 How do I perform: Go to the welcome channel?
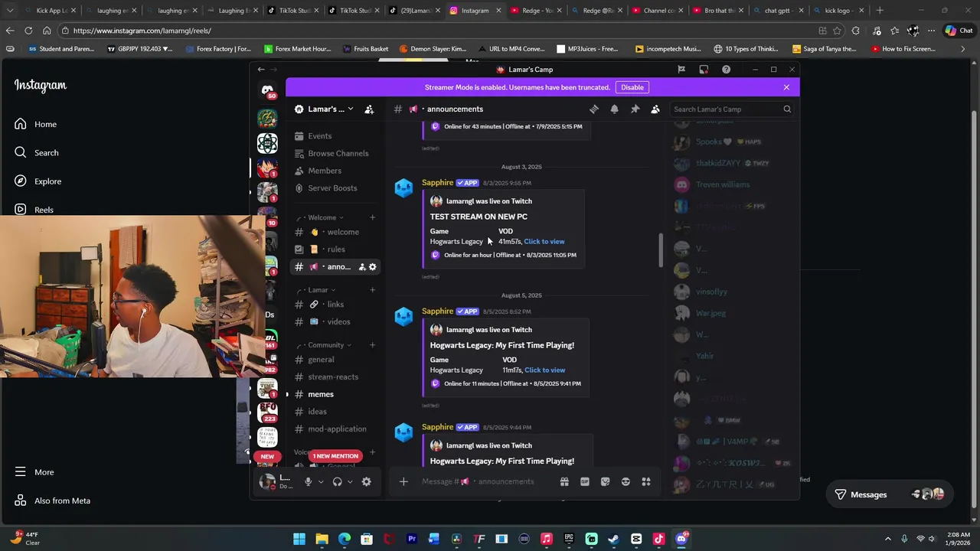coord(335,232)
